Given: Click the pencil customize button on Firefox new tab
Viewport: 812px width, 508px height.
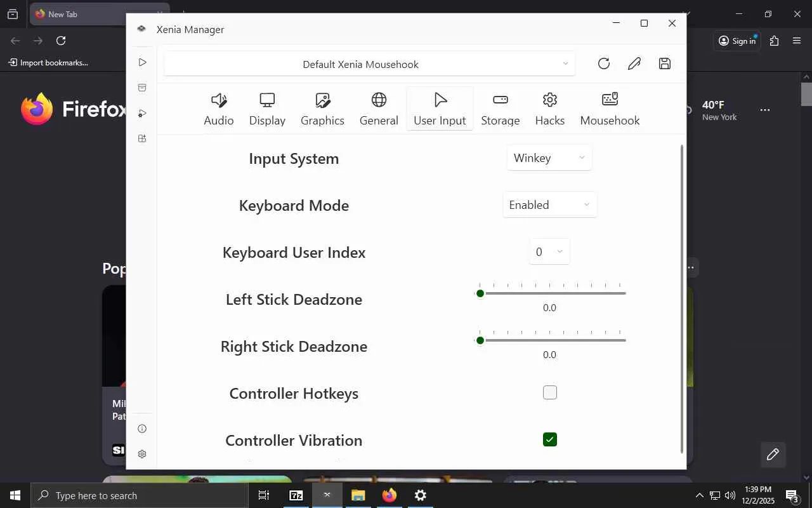Looking at the screenshot, I should (x=773, y=454).
